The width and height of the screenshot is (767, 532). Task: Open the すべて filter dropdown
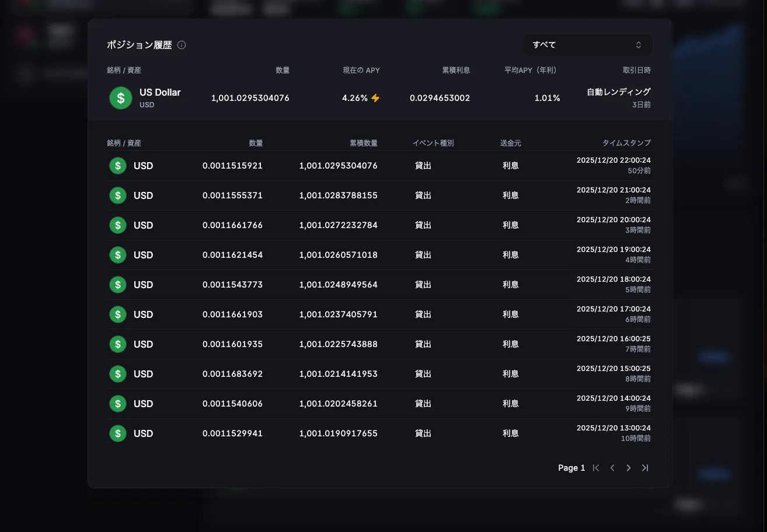[x=587, y=45]
